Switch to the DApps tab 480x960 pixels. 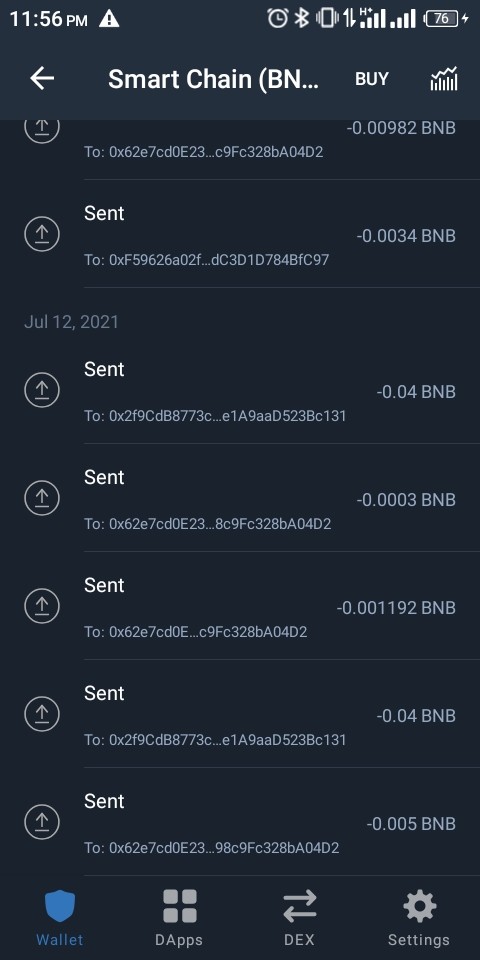179,918
